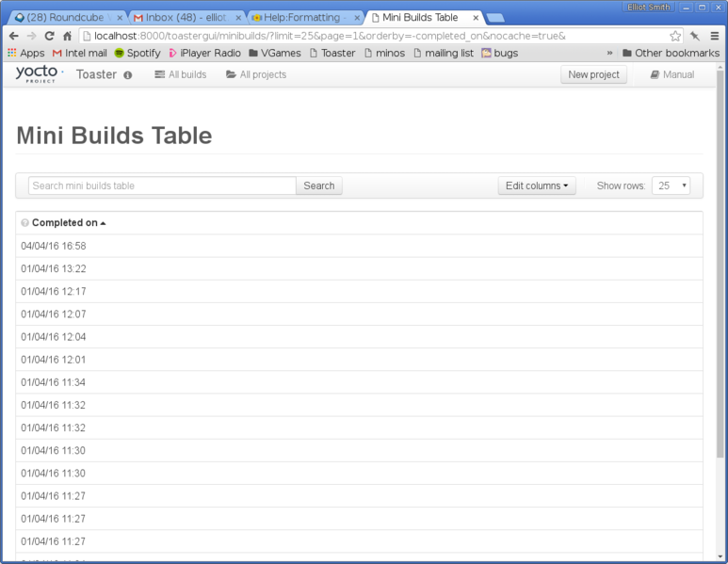
Task: Click the Yocto Project logo
Action: (x=39, y=73)
